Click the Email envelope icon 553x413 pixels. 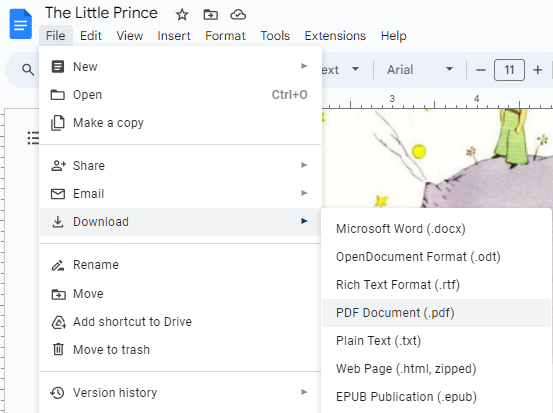58,194
